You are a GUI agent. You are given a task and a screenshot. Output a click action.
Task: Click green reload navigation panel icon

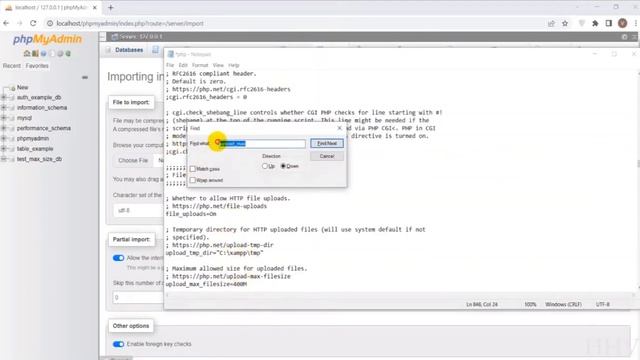click(x=68, y=53)
